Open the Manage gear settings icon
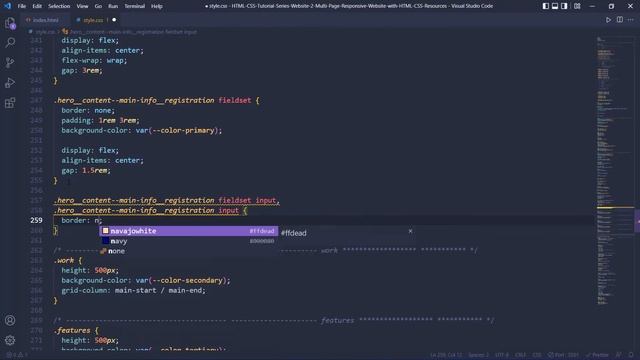This screenshot has width=640, height=360. click(x=10, y=340)
